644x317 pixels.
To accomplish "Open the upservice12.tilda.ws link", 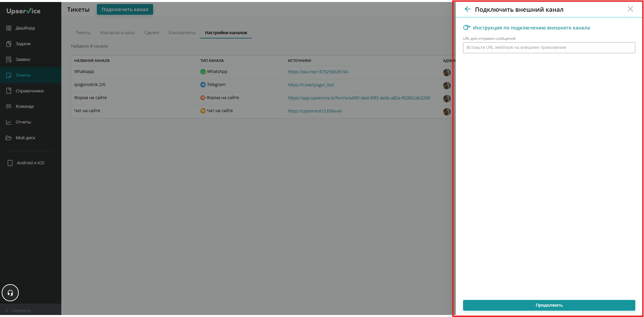I will [315, 111].
